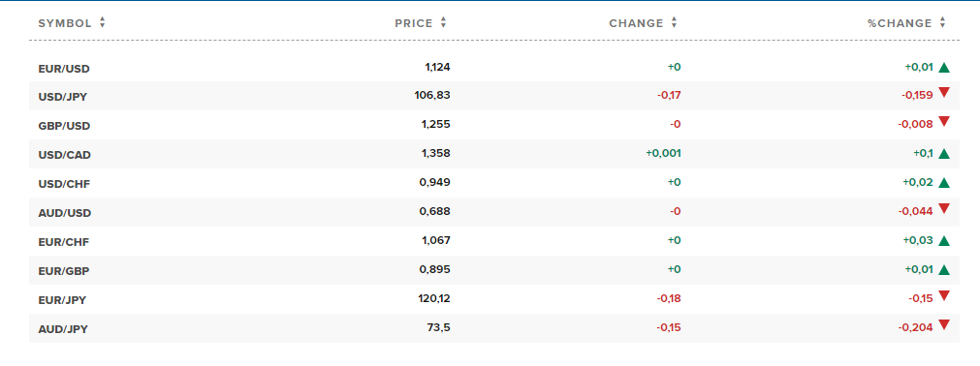Select the GBP/USD symbol
This screenshot has height=366, width=980.
coord(64,126)
